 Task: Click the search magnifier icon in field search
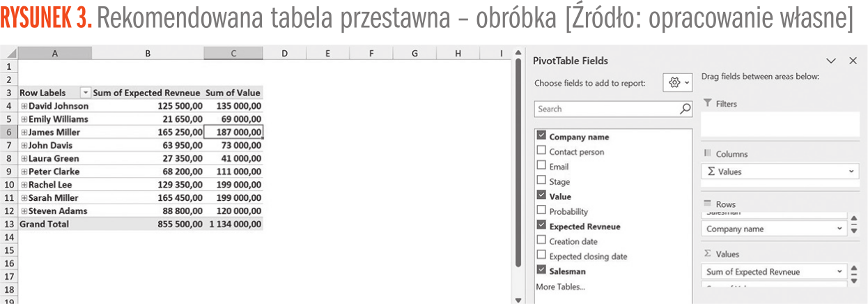[685, 109]
